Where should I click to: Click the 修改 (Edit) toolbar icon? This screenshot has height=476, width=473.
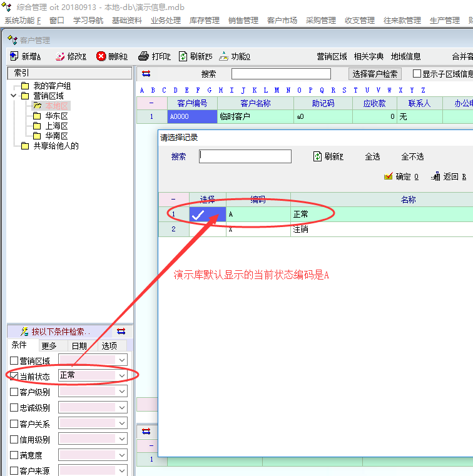click(x=60, y=57)
